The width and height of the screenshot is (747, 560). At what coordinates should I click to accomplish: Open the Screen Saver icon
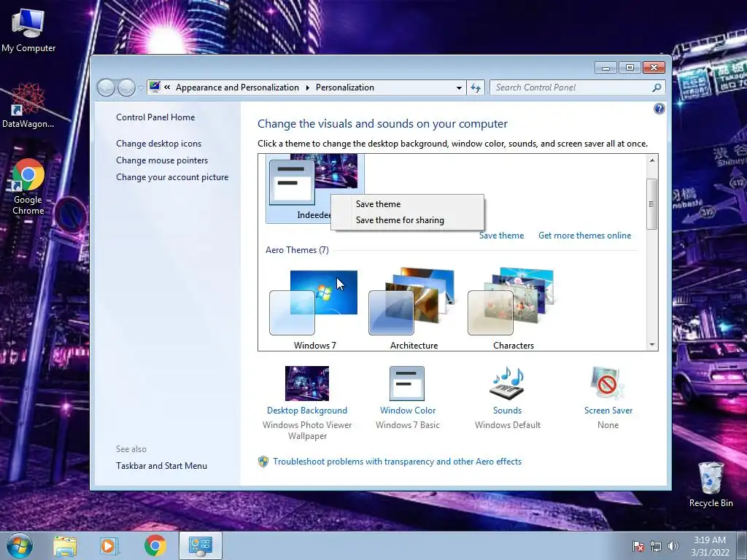(x=608, y=384)
